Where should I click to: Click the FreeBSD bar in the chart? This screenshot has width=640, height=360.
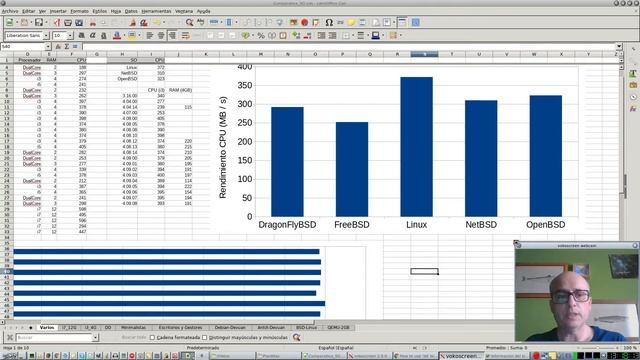tap(352, 169)
